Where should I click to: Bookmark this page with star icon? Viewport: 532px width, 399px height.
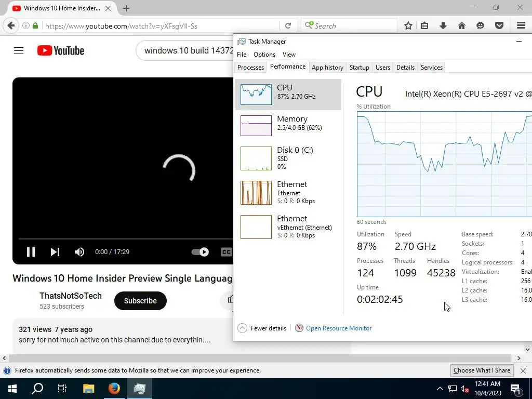[408, 26]
